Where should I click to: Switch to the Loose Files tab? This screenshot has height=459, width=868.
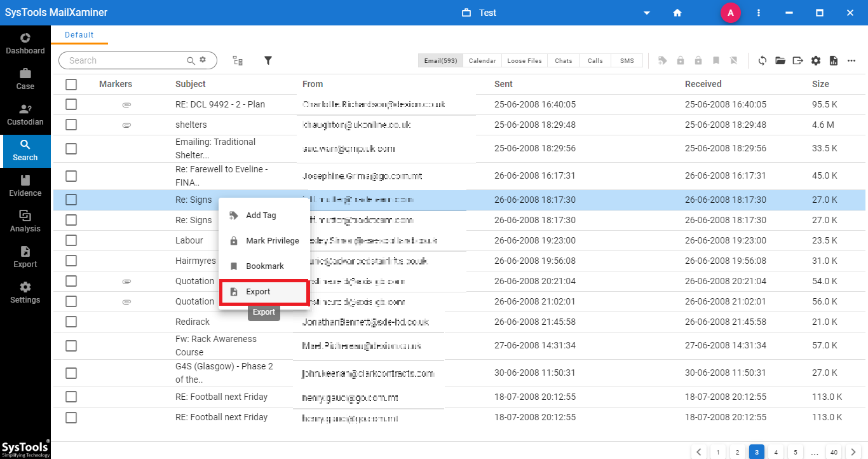[524, 60]
